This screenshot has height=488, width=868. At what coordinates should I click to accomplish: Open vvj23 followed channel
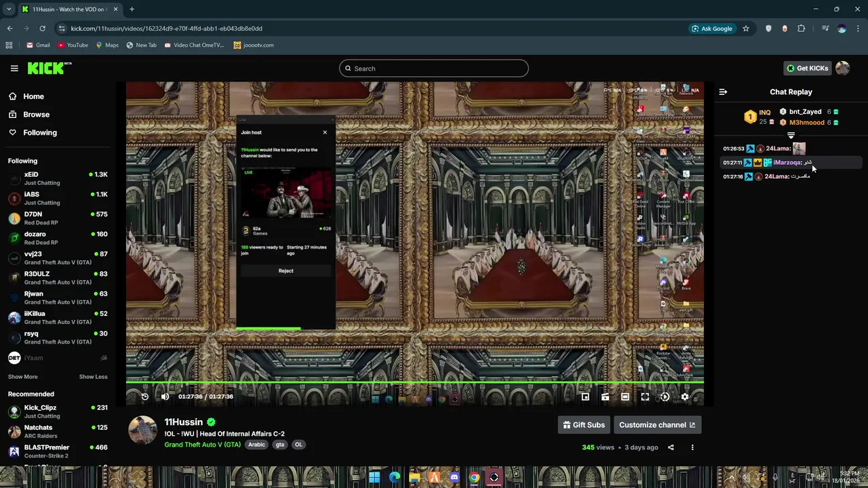pos(58,258)
